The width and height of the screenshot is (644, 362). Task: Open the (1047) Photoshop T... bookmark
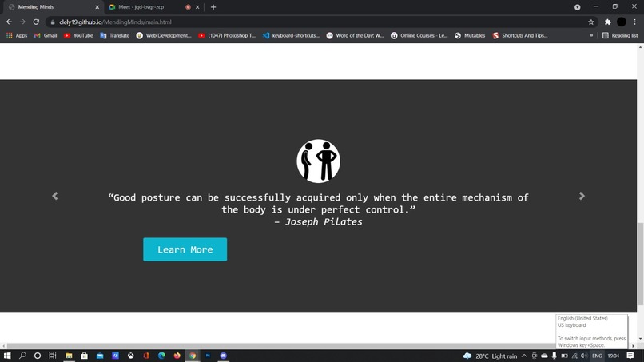[227, 35]
